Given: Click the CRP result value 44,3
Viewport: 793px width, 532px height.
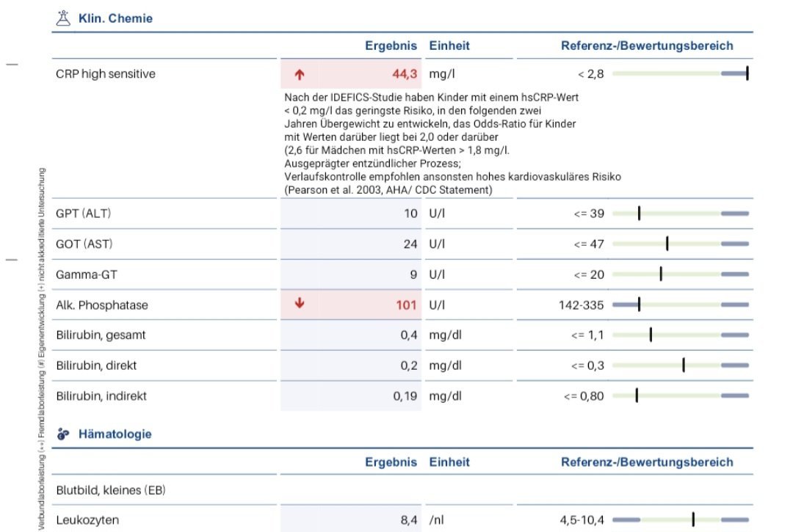Looking at the screenshot, I should click(404, 74).
